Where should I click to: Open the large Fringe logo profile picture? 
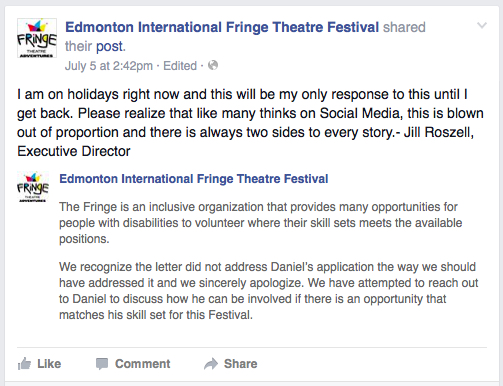click(x=37, y=38)
